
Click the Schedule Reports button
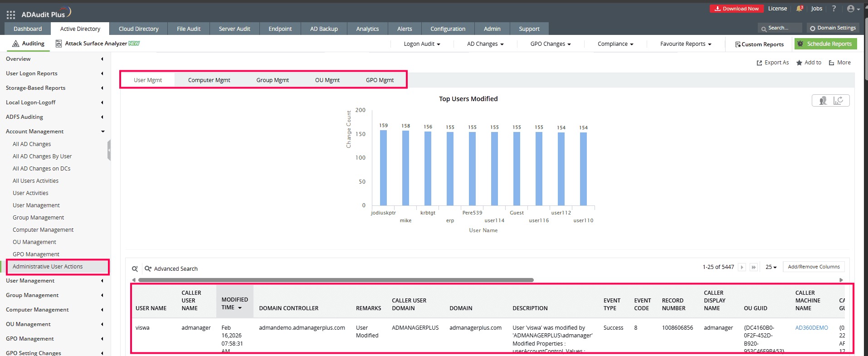pos(825,44)
